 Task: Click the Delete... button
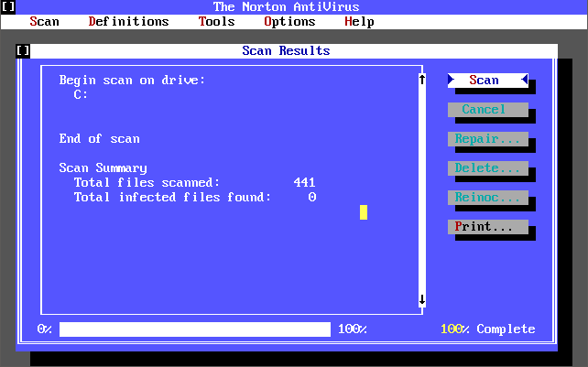[487, 168]
